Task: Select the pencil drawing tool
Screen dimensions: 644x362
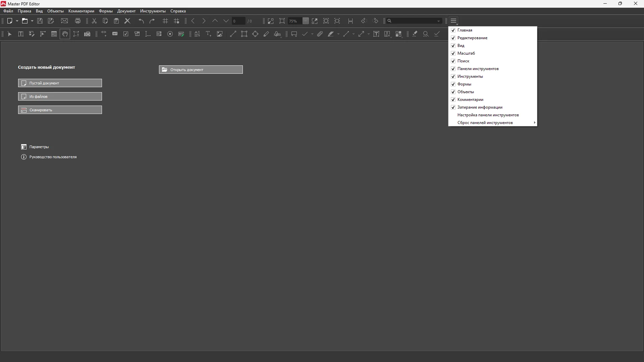Action: [266, 34]
